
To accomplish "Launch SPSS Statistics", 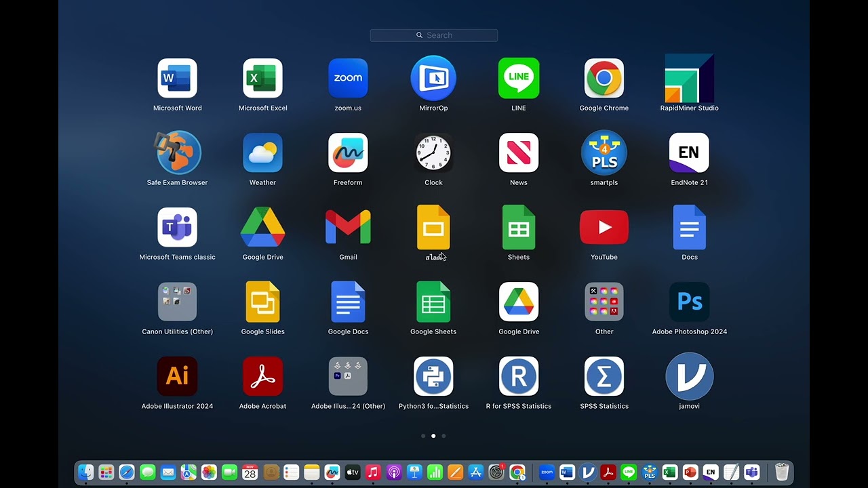I will pyautogui.click(x=604, y=377).
